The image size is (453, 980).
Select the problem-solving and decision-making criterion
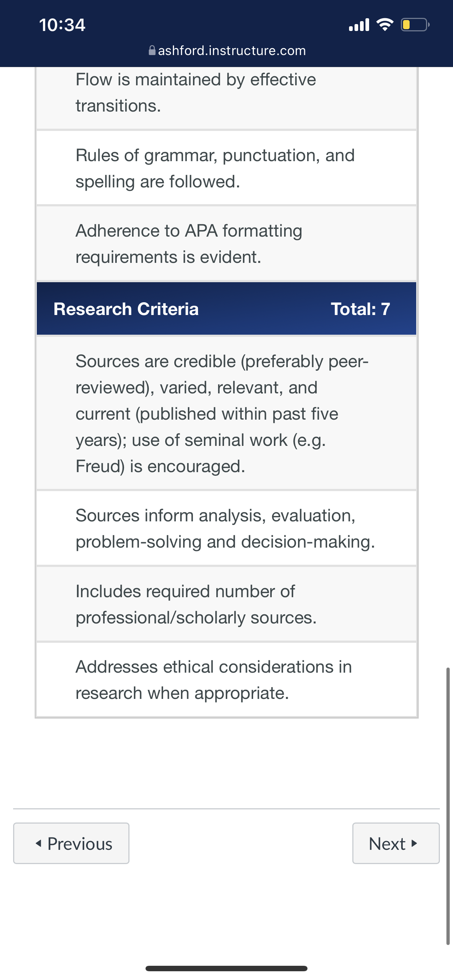(x=226, y=528)
